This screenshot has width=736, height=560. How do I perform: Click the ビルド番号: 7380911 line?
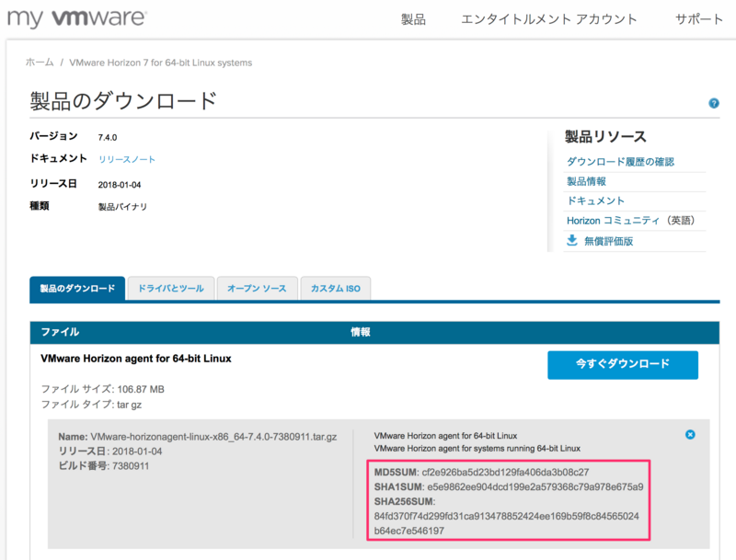coord(104,466)
